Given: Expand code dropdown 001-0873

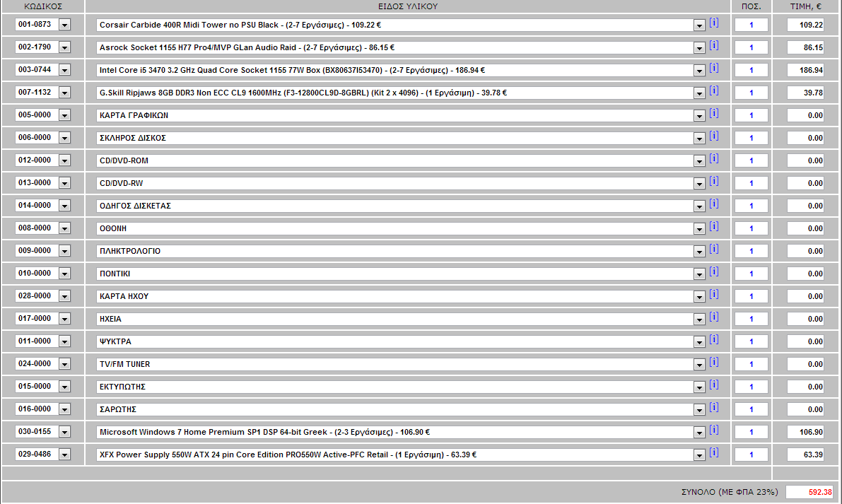Looking at the screenshot, I should pos(64,25).
